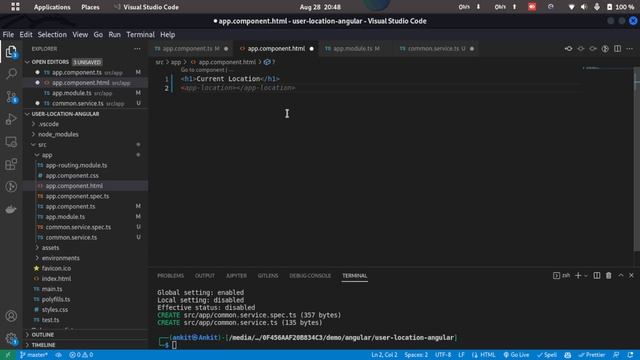Screen dimensions: 640x360
Task: Switch to common.service.ts editor tab
Action: [x=436, y=49]
